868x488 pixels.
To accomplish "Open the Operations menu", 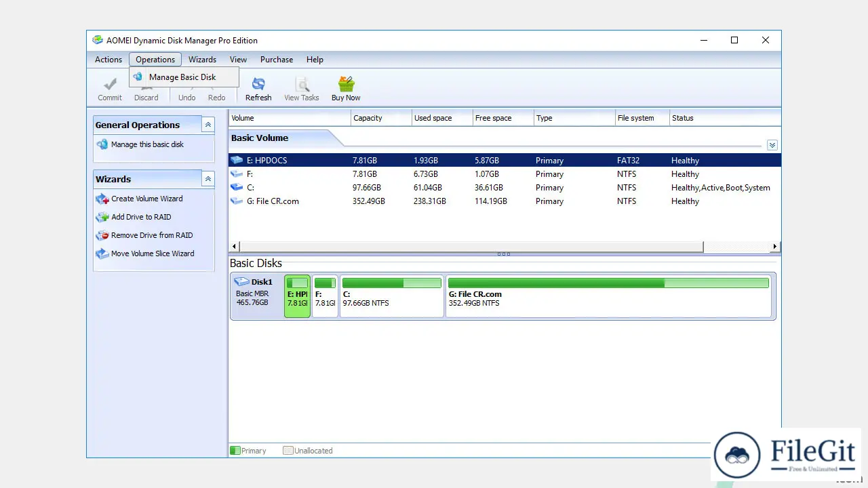I will point(155,60).
